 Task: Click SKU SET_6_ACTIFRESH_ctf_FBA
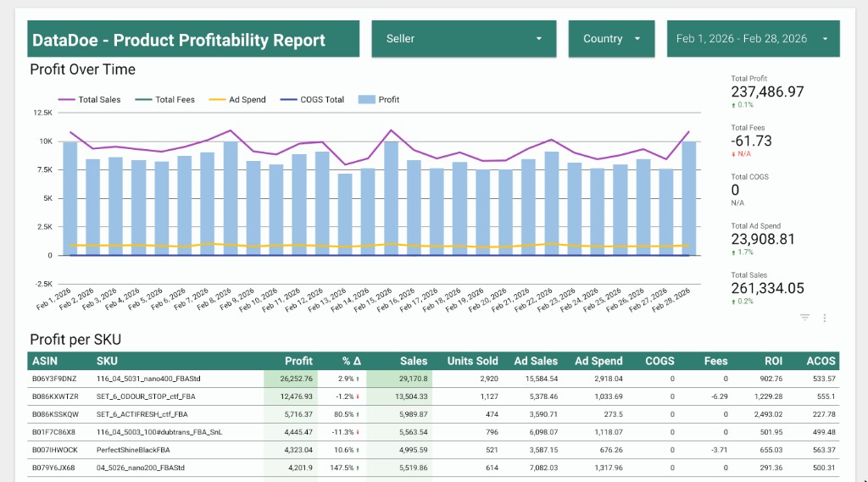[142, 414]
